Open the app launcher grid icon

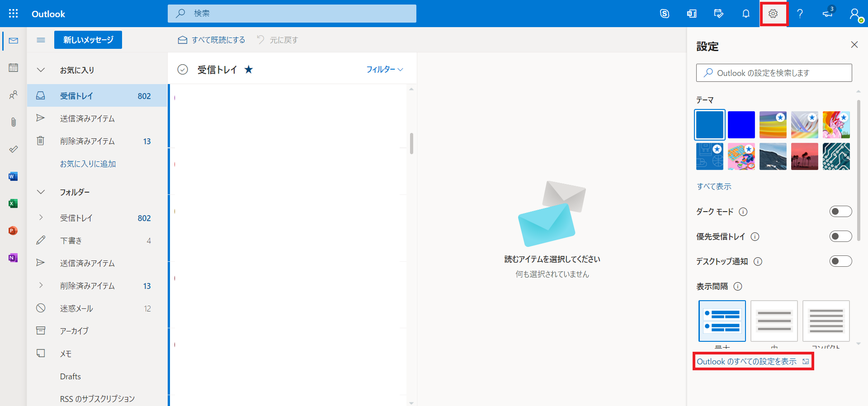[14, 14]
